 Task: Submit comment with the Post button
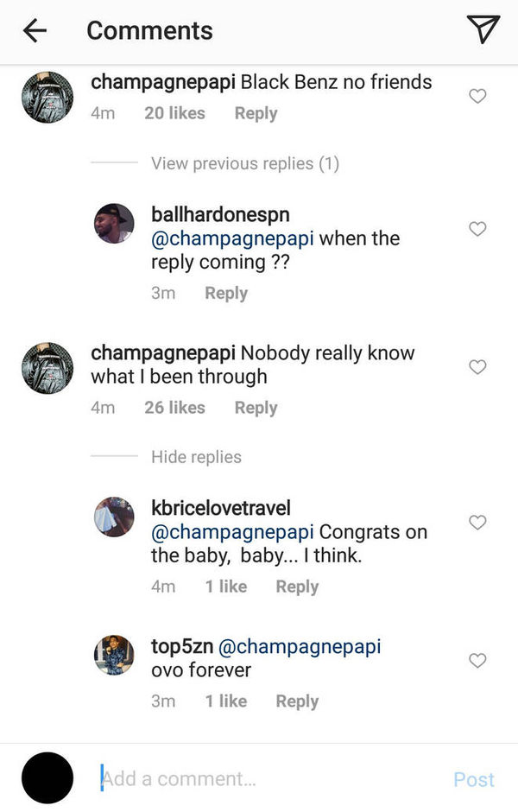coord(473,779)
